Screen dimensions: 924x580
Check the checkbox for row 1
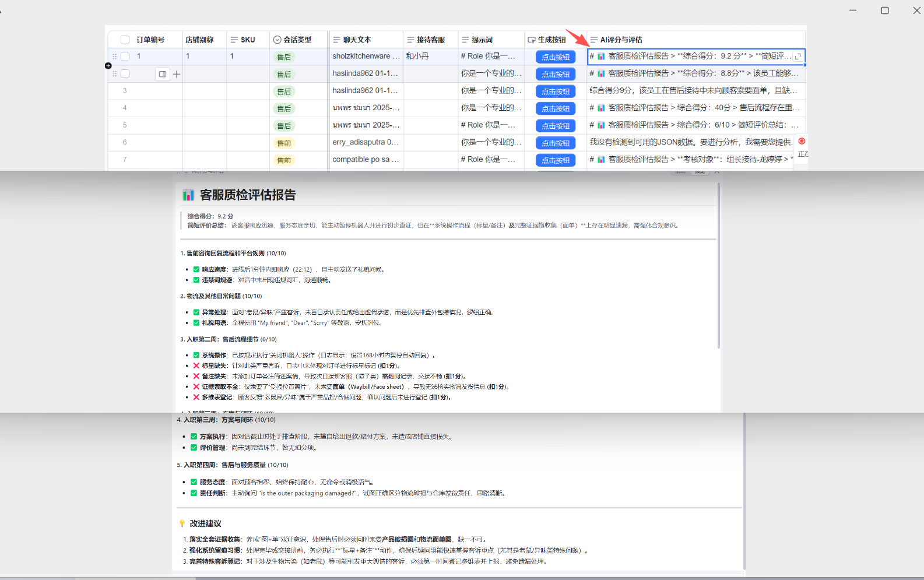125,57
